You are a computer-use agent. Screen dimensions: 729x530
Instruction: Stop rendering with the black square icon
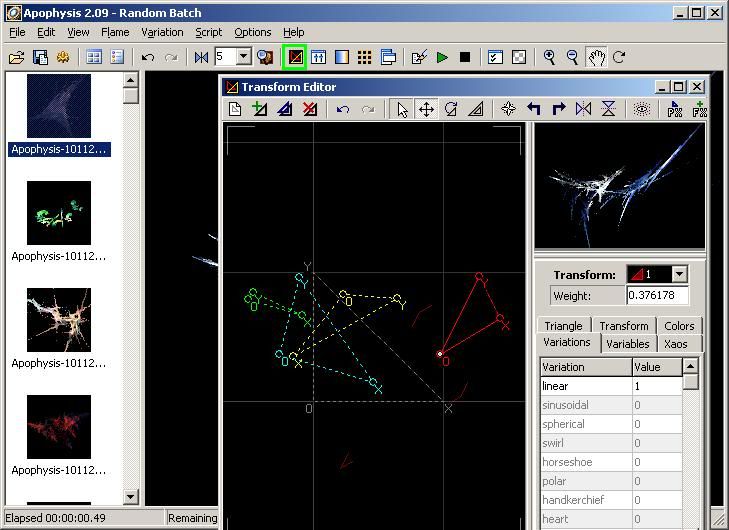(465, 57)
